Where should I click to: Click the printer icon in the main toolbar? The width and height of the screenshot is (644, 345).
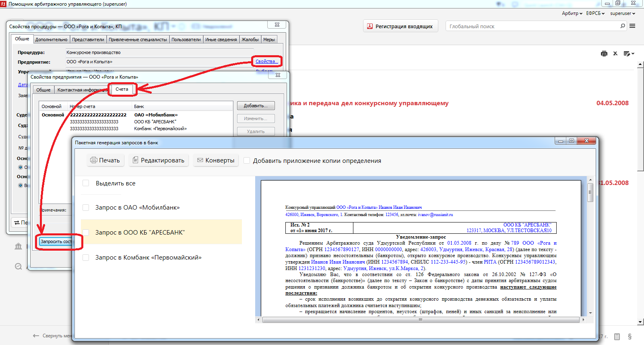[x=604, y=54]
